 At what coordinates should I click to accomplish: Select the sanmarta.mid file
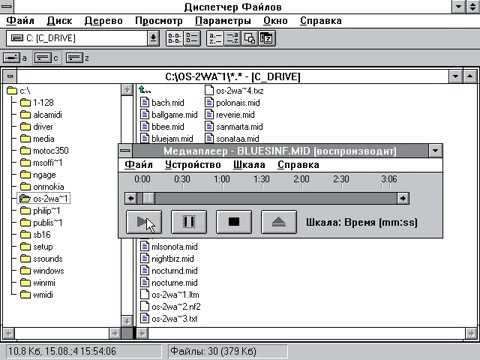(234, 127)
